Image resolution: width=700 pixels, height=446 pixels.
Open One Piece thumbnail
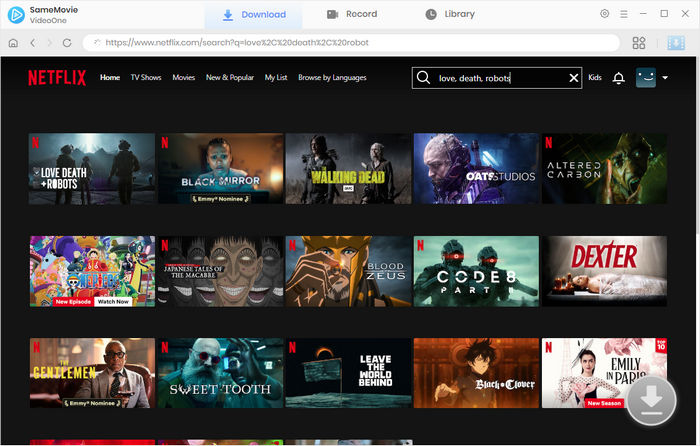pos(92,271)
